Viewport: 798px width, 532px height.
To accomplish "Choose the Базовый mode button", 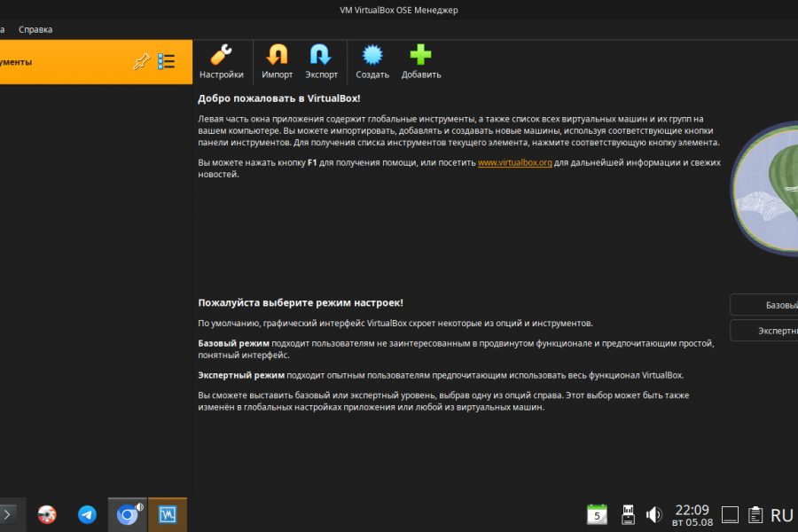I will click(764, 305).
